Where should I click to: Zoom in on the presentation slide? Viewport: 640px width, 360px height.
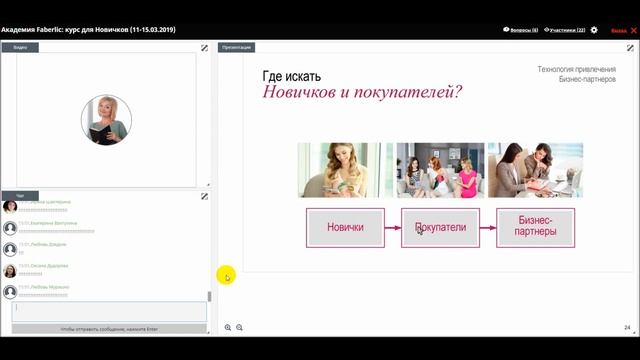(x=228, y=327)
